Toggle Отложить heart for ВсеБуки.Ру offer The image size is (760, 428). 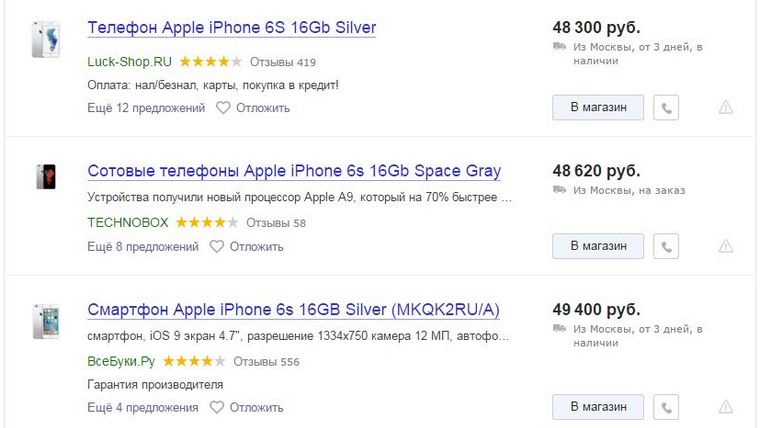tap(216, 407)
